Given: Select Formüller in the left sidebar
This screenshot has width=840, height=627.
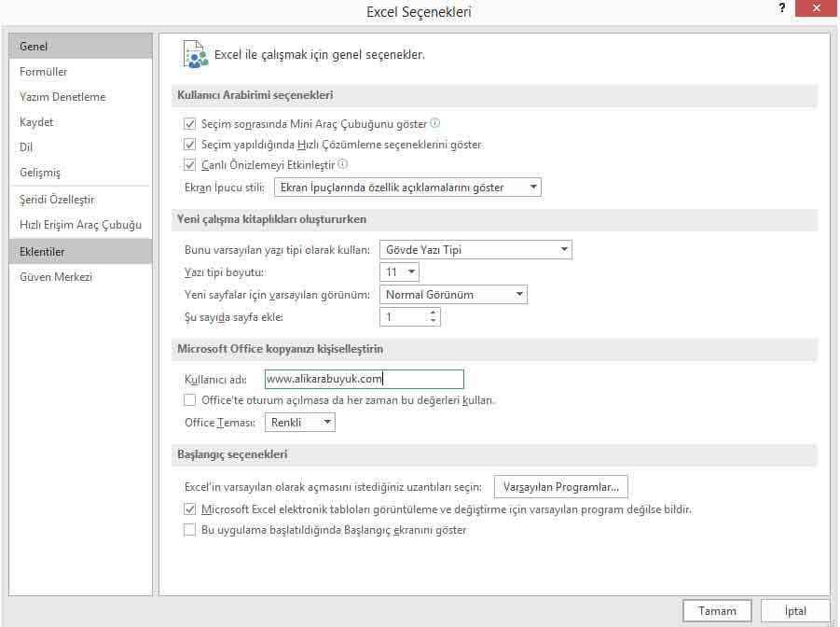Looking at the screenshot, I should (44, 72).
